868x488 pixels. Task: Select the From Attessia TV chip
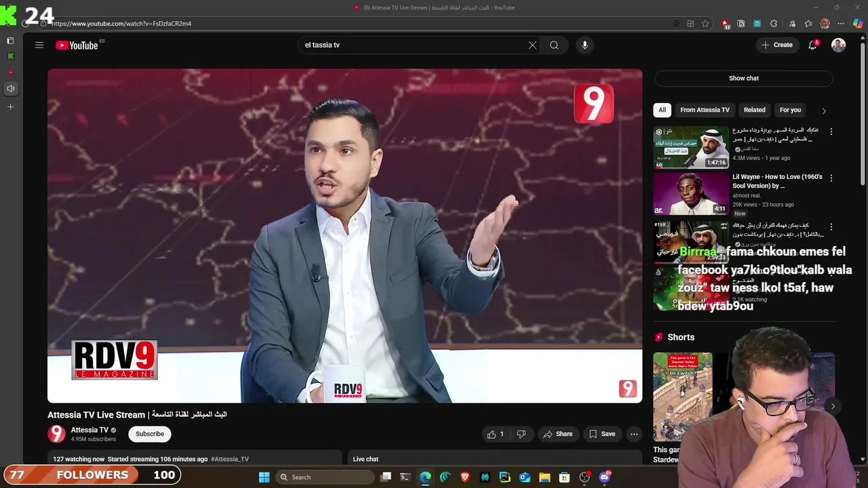tap(705, 110)
